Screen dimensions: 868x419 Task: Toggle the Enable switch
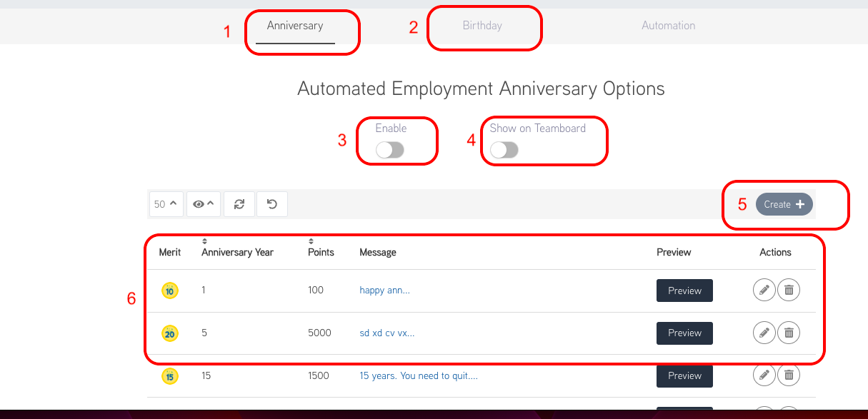390,150
